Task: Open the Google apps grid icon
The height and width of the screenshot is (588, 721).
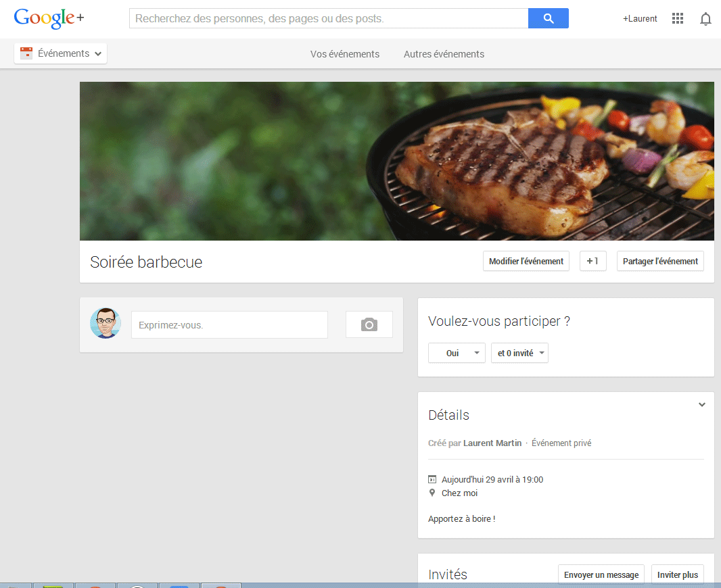Action: [x=677, y=18]
